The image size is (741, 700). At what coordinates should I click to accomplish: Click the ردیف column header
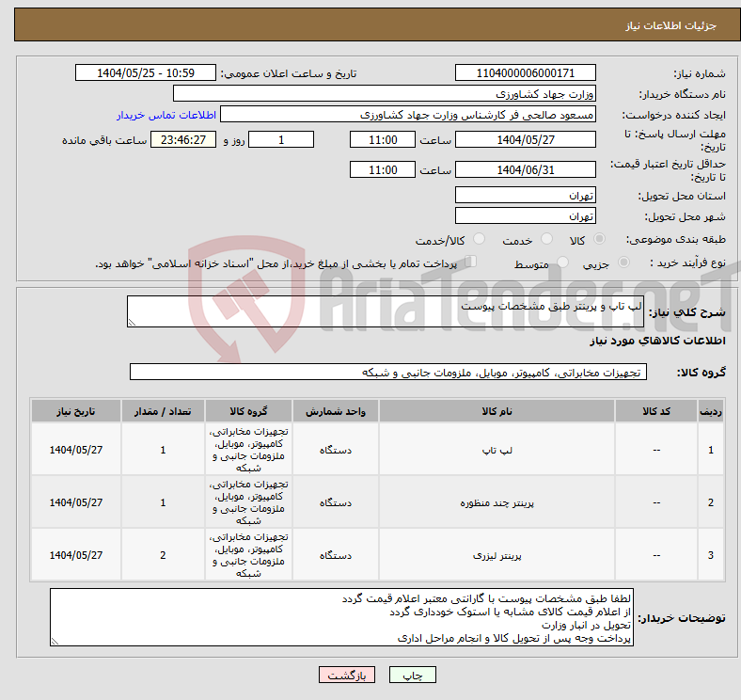click(x=711, y=411)
